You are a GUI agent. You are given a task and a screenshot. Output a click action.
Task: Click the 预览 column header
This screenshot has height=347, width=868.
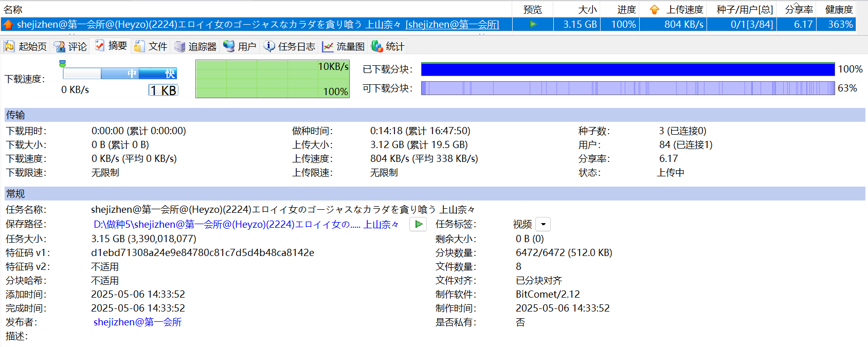[x=533, y=9]
